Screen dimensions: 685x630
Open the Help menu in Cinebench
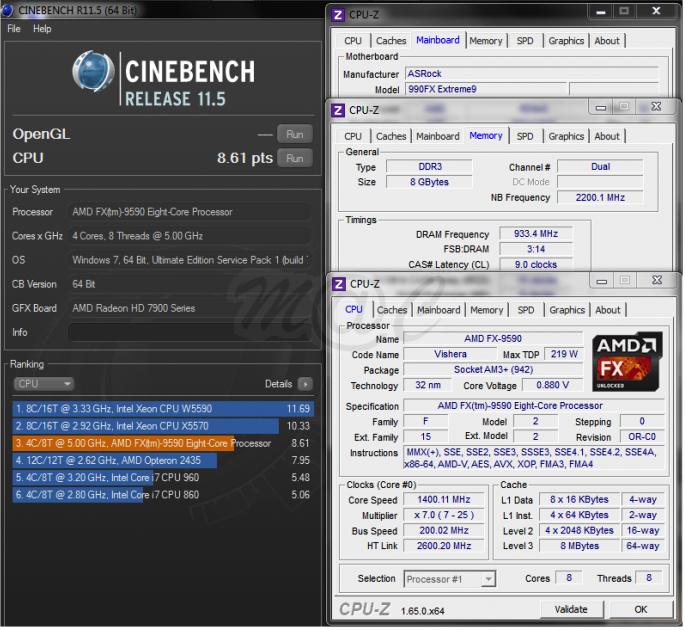(42, 29)
